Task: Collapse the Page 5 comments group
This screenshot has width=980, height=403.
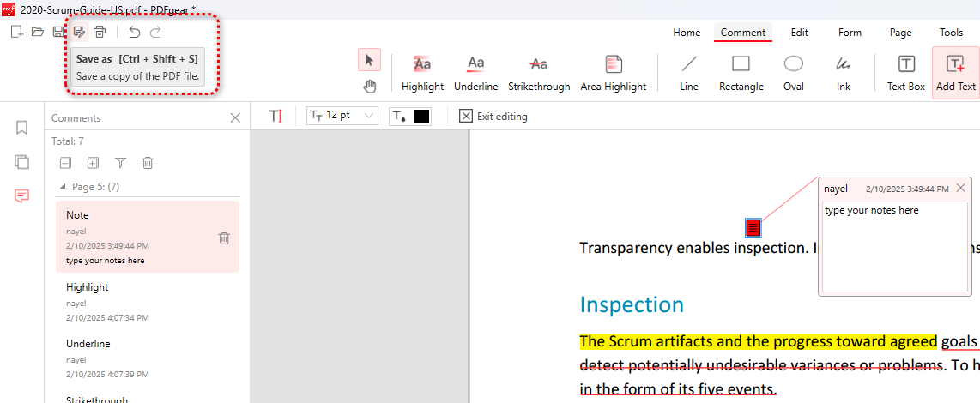Action: [x=62, y=186]
